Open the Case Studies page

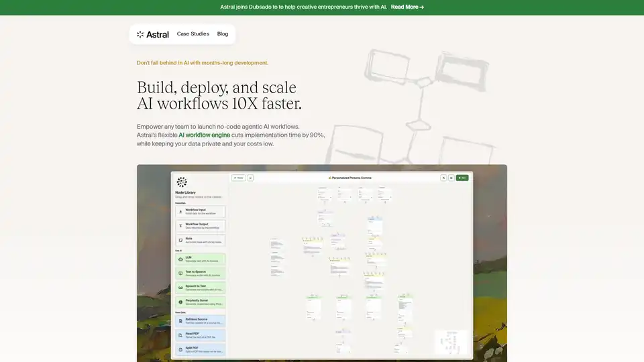(x=193, y=34)
